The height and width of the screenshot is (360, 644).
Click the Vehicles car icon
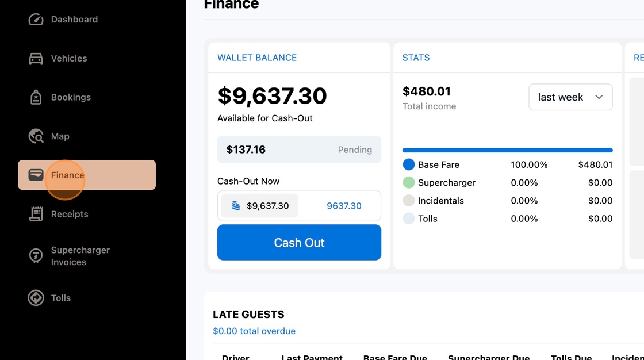point(36,59)
